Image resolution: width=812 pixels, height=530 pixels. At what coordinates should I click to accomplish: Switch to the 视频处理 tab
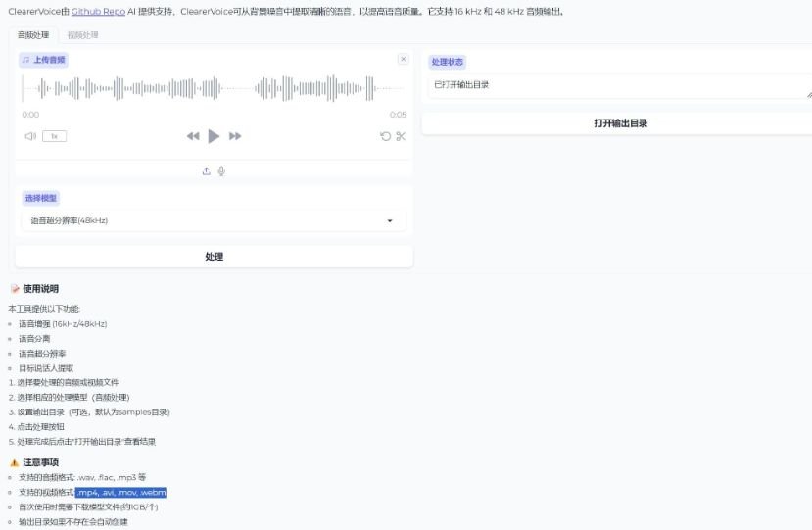(x=82, y=34)
